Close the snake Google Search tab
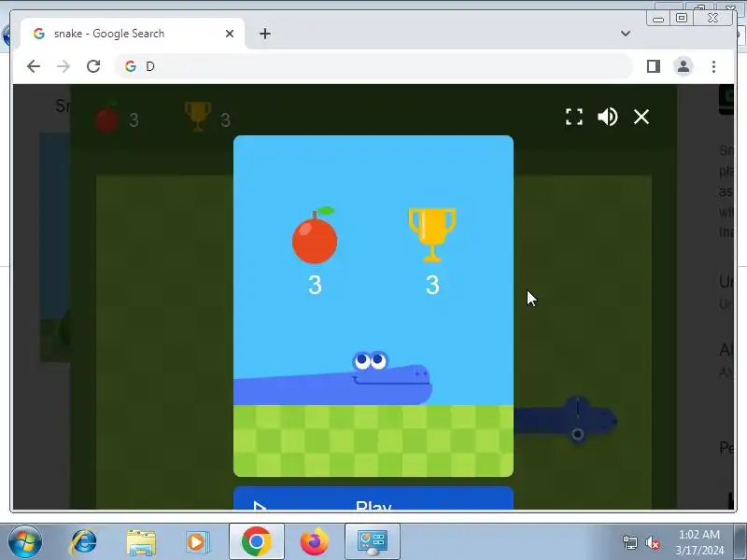Image resolution: width=747 pixels, height=560 pixels. 230,34
